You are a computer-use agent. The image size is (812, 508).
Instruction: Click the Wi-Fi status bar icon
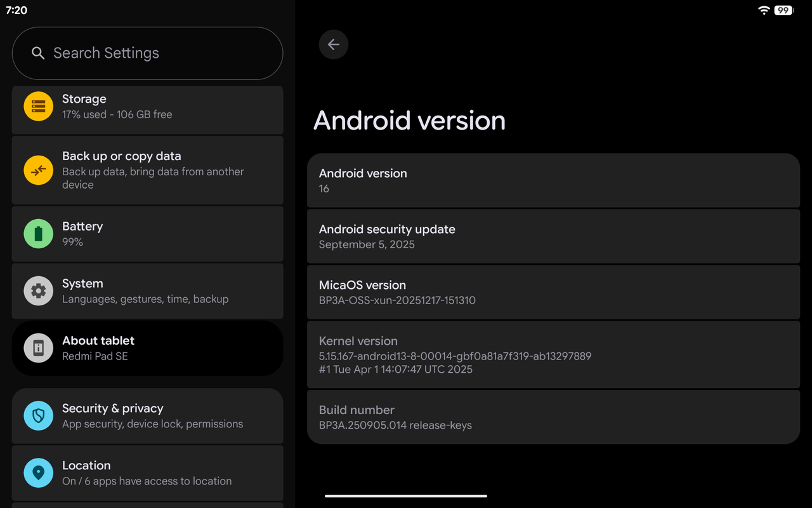coord(764,10)
